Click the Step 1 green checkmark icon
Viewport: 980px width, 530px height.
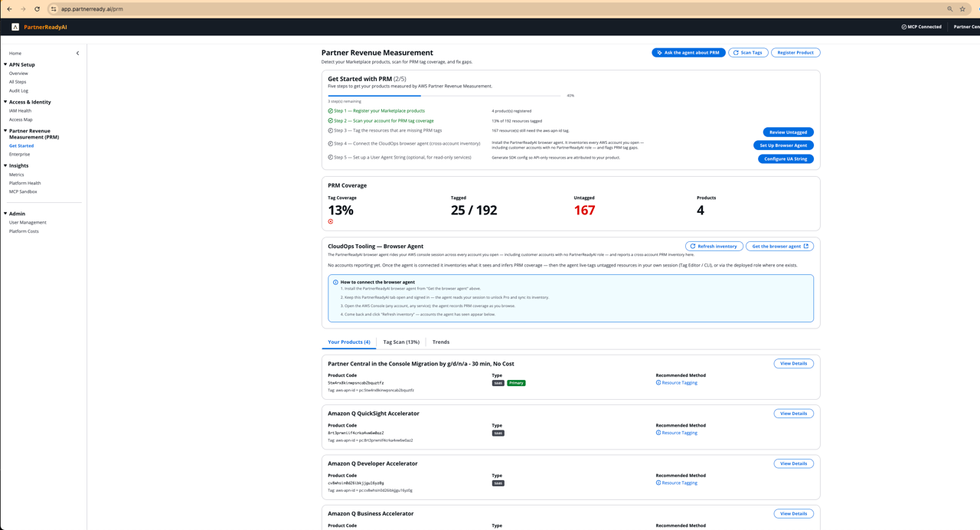pyautogui.click(x=331, y=111)
